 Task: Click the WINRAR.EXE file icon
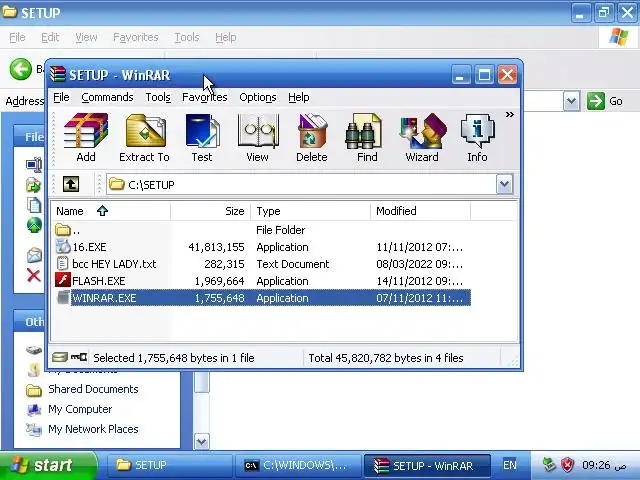(63, 298)
